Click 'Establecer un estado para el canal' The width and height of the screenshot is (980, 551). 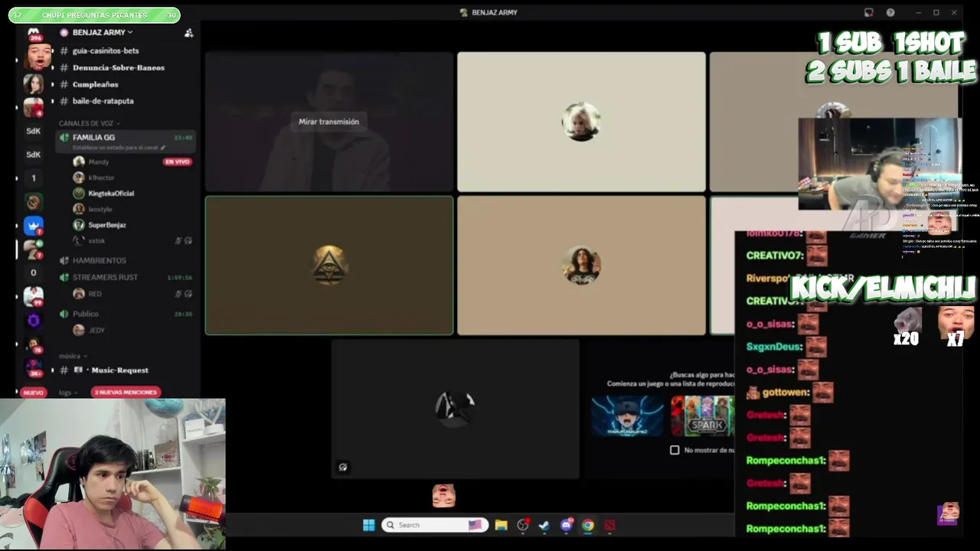[x=115, y=148]
